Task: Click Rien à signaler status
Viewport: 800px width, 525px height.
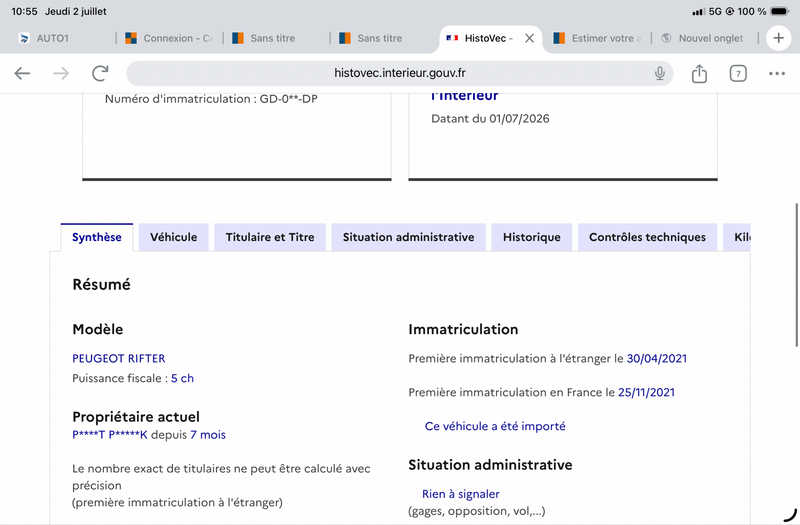Action: click(x=461, y=494)
